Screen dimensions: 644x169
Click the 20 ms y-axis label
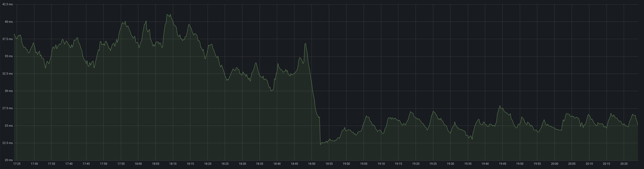[9, 160]
